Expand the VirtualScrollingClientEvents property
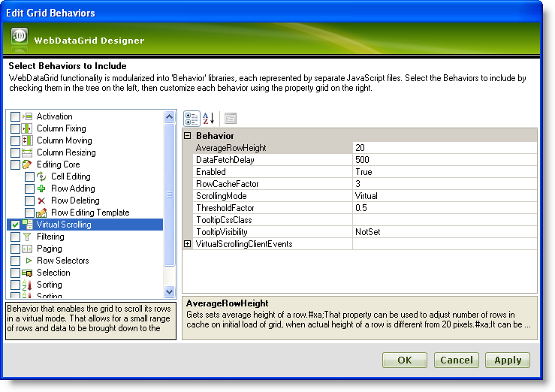The image size is (555, 392). (188, 244)
